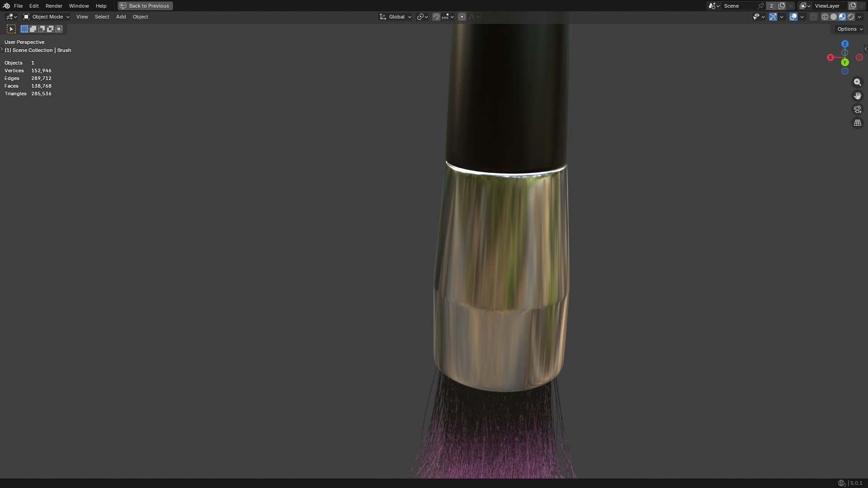Open the Render menu
The height and width of the screenshot is (488, 868).
[x=54, y=6]
